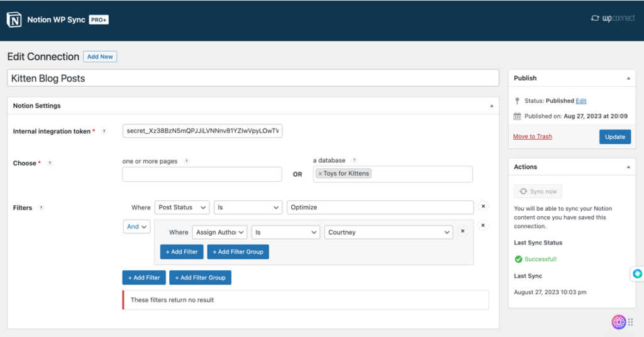The width and height of the screenshot is (644, 337).
Task: Click Add New connection button
Action: [100, 57]
